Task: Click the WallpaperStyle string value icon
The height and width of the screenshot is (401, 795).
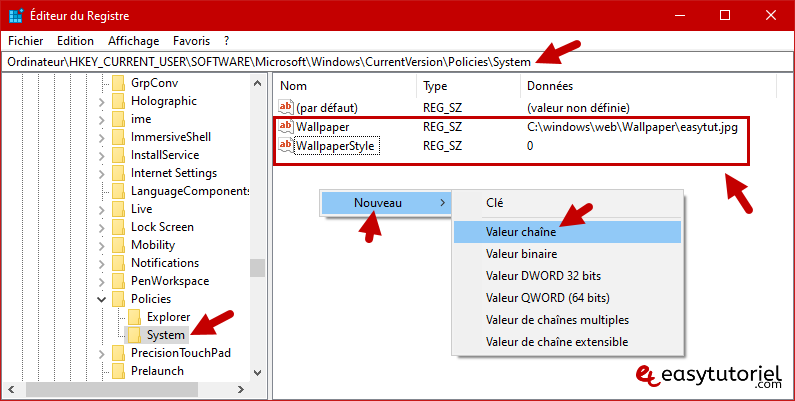Action: 285,145
